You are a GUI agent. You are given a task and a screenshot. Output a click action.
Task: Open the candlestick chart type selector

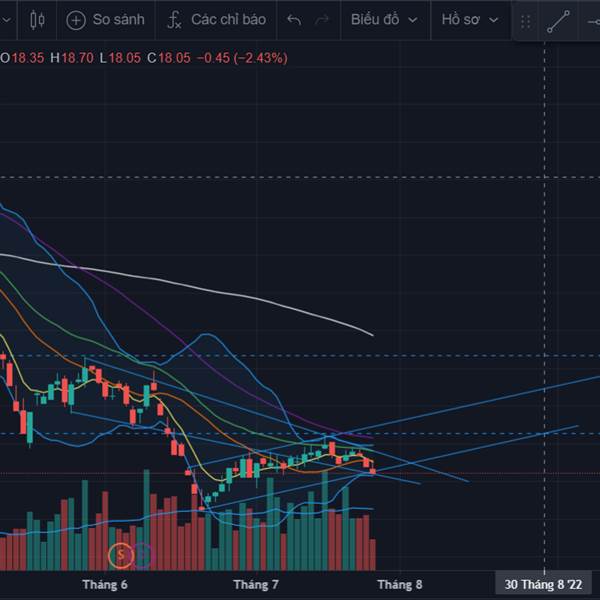(x=38, y=20)
